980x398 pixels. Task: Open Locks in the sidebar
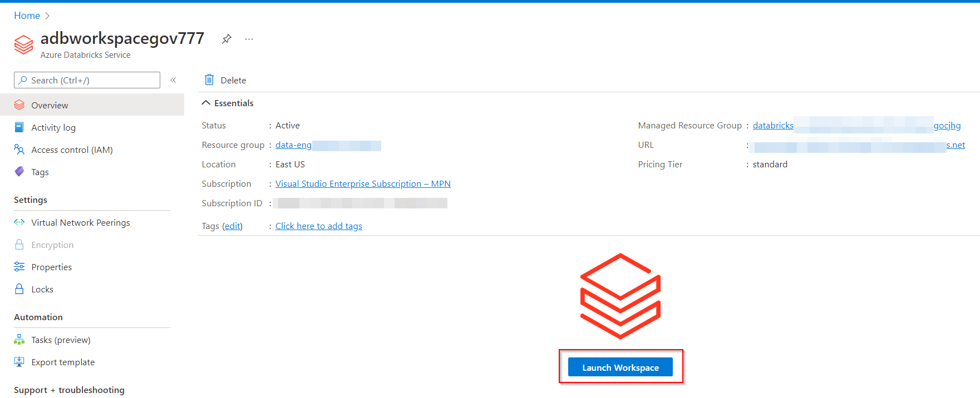pyautogui.click(x=42, y=289)
